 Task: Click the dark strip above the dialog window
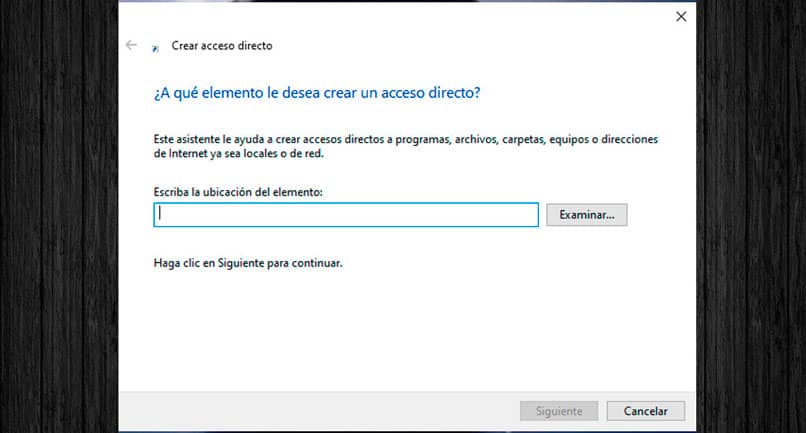(x=400, y=1)
